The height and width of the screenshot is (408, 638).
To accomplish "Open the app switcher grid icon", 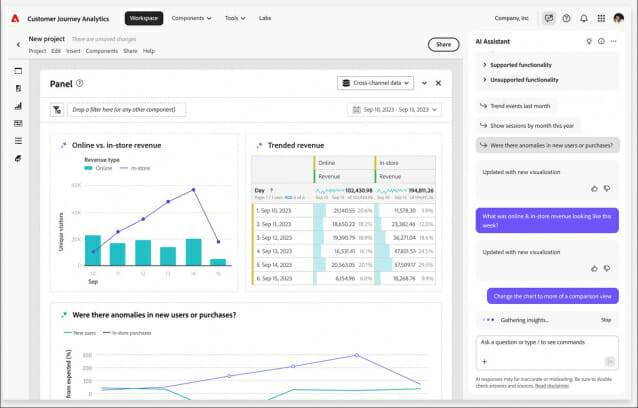I will pyautogui.click(x=601, y=18).
